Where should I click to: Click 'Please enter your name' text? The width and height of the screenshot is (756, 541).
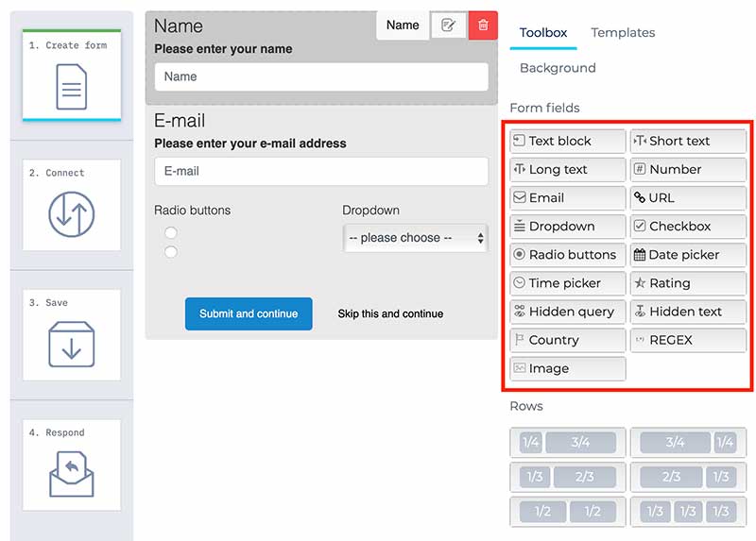(223, 49)
